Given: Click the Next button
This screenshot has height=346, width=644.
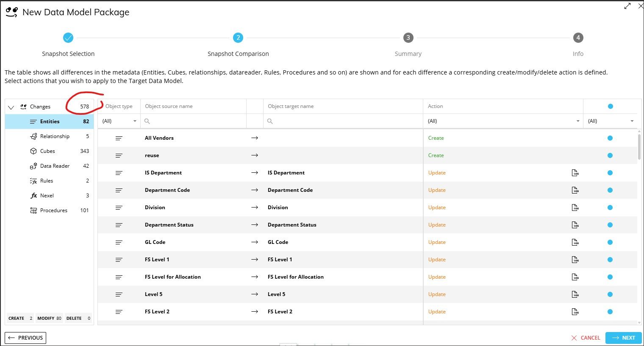Looking at the screenshot, I should 623,338.
